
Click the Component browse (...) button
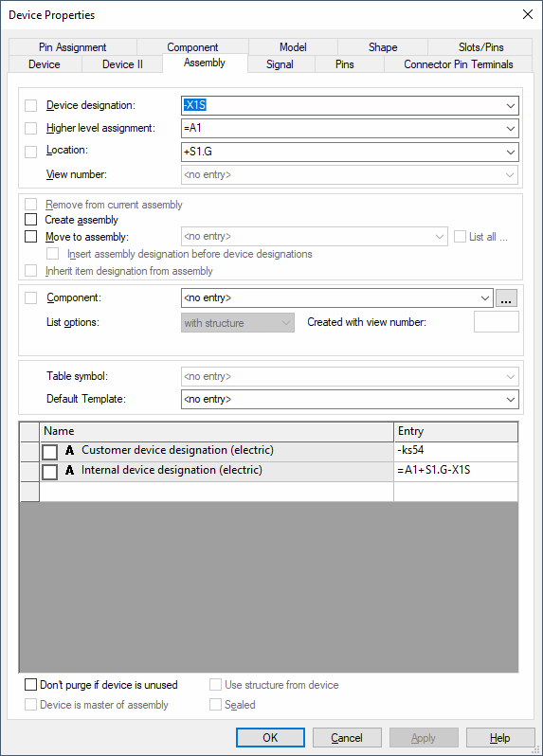click(506, 298)
